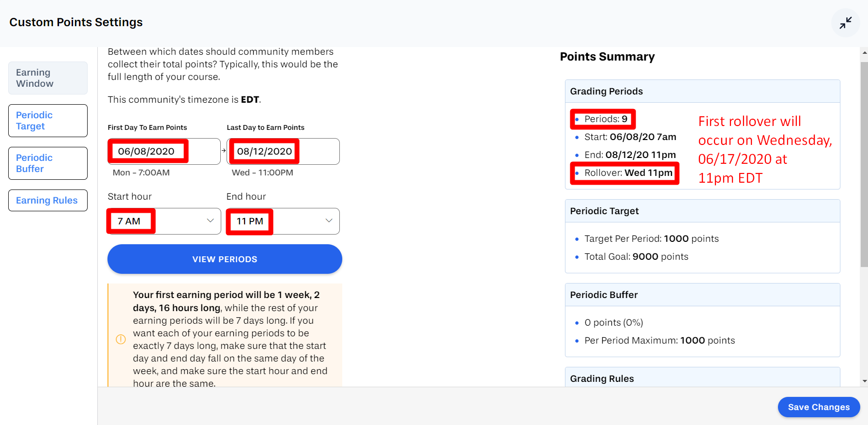Viewport: 868px width, 425px height.
Task: Edit the First Day To Earn Points date
Action: (164, 151)
